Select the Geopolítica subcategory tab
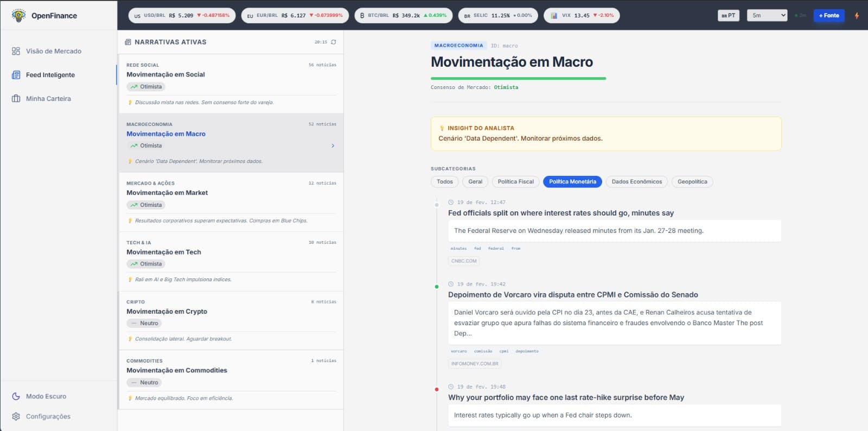This screenshot has width=868, height=431. point(692,182)
